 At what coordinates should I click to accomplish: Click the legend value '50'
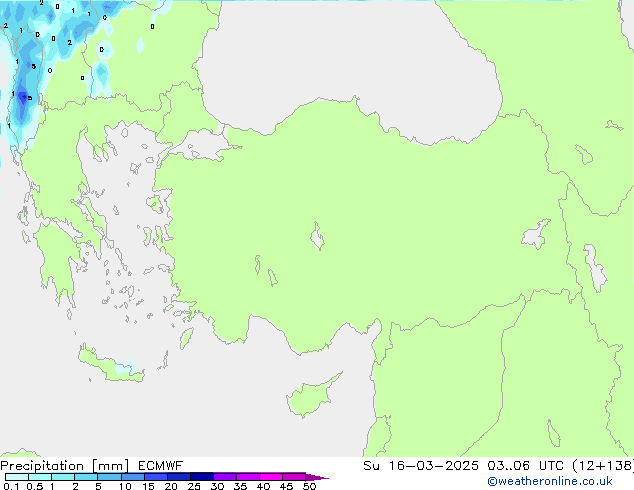tap(309, 486)
